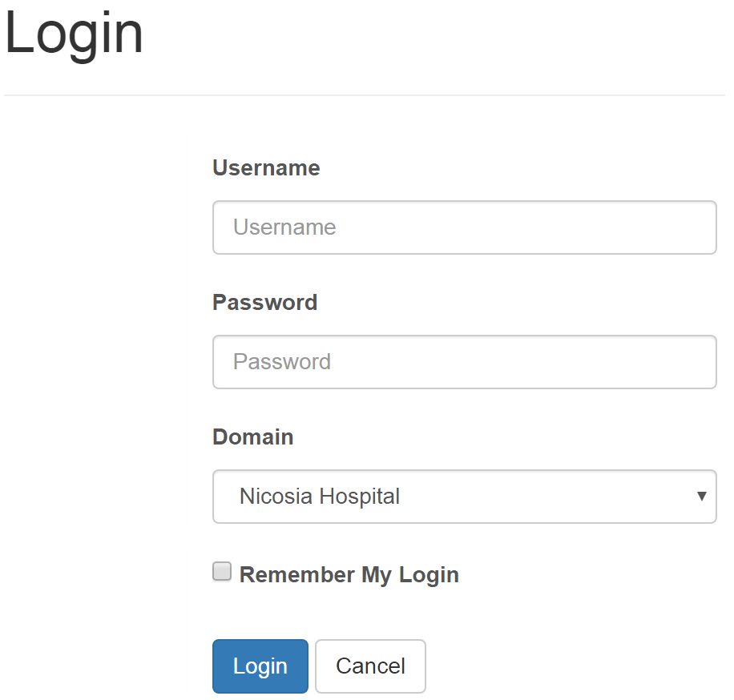Submit the form with the Login button

260,666
